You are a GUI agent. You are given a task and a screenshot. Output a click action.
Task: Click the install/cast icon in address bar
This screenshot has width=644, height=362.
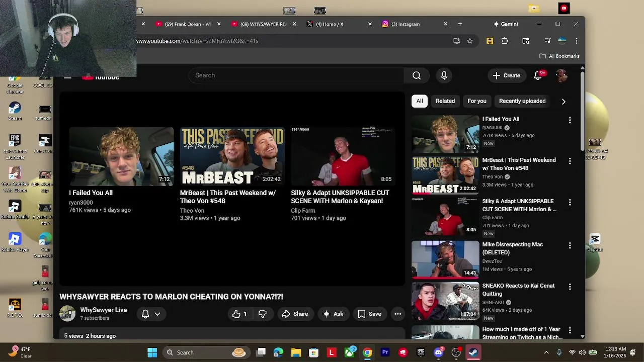456,41
